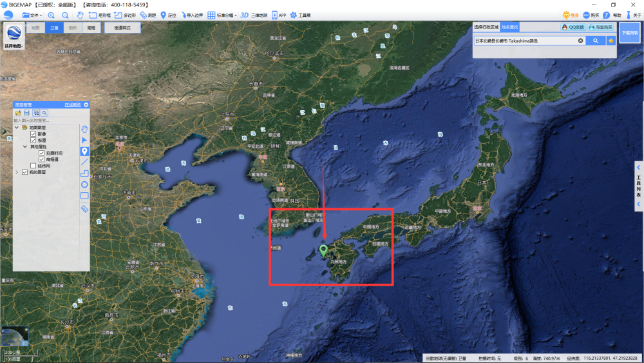Click the open folder icon in layer panel
Viewport: 644px width, 363px height.
[x=18, y=113]
